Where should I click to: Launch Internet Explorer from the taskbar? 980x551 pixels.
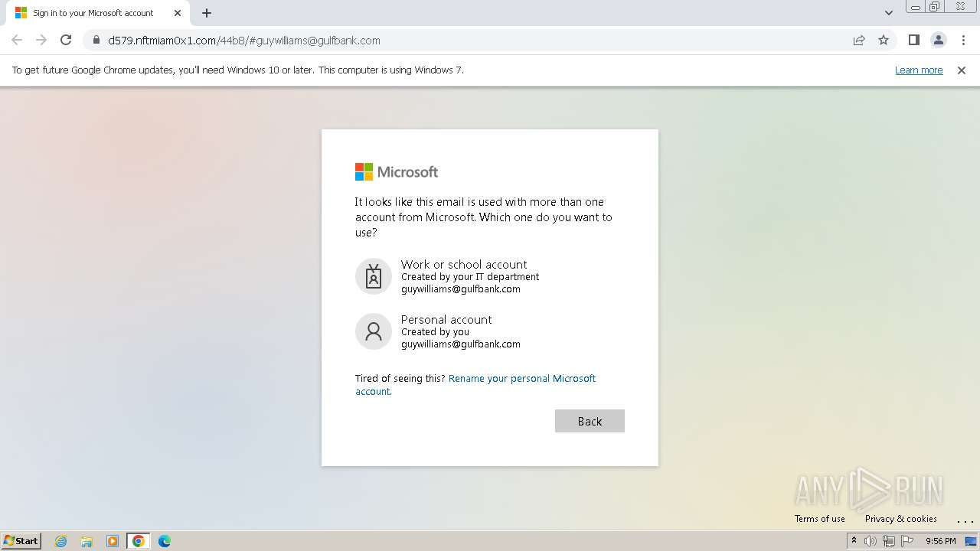pos(61,541)
